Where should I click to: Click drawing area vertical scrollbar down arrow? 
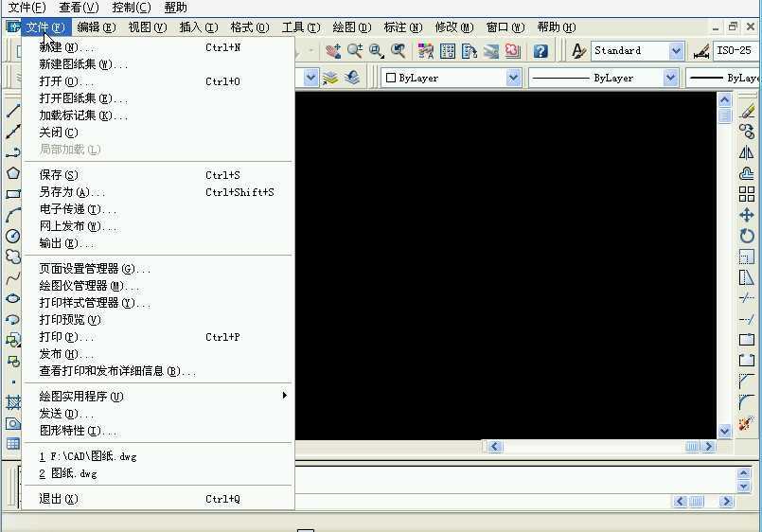point(724,431)
